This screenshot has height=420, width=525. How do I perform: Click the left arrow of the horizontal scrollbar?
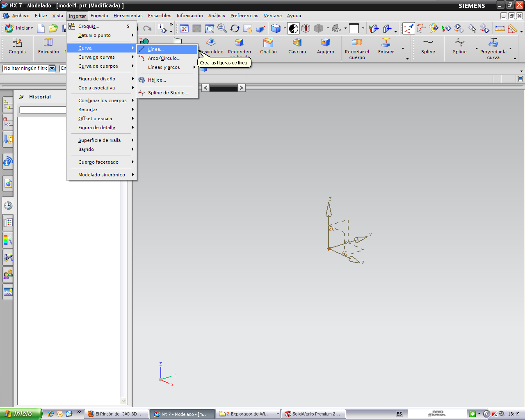[x=205, y=88]
